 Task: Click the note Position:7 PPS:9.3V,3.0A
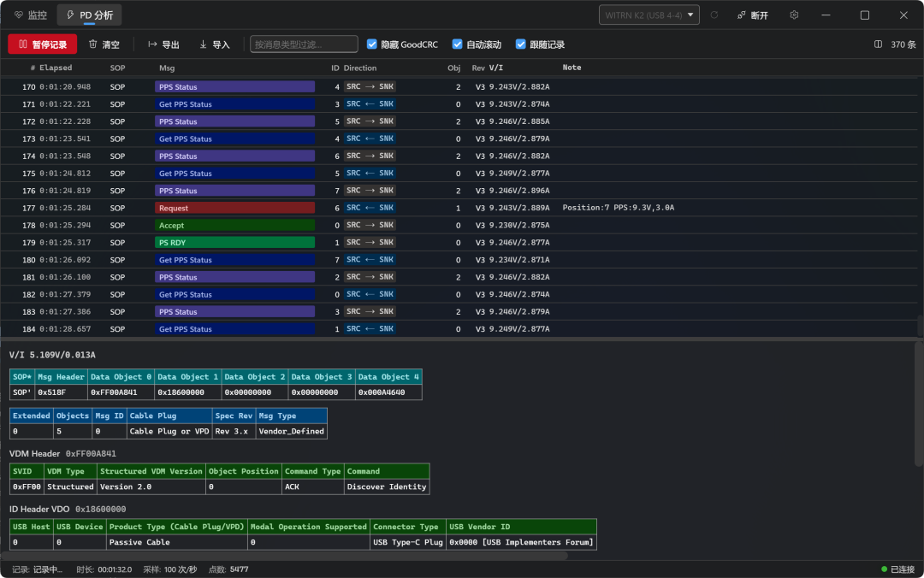[x=619, y=208]
